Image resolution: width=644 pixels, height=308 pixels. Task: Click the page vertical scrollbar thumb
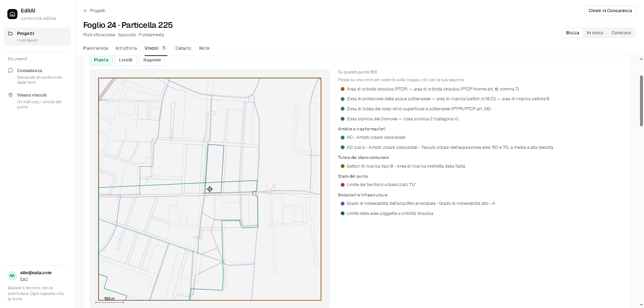(x=641, y=101)
